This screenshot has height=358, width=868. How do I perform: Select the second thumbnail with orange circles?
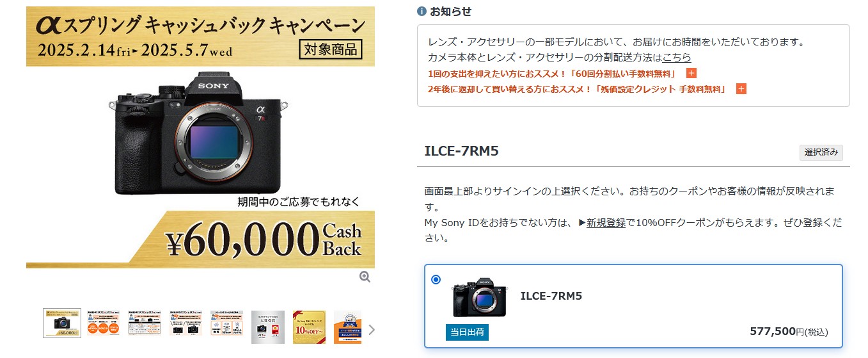(x=103, y=323)
